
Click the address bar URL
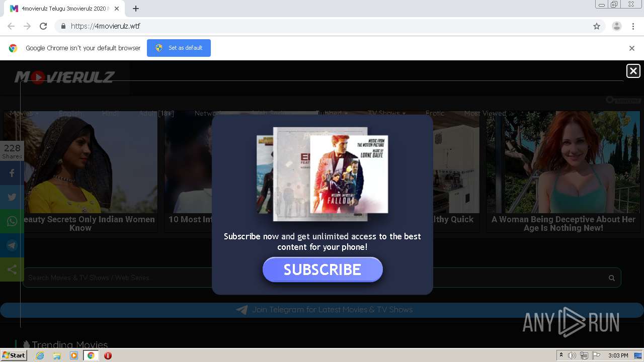[106, 26]
